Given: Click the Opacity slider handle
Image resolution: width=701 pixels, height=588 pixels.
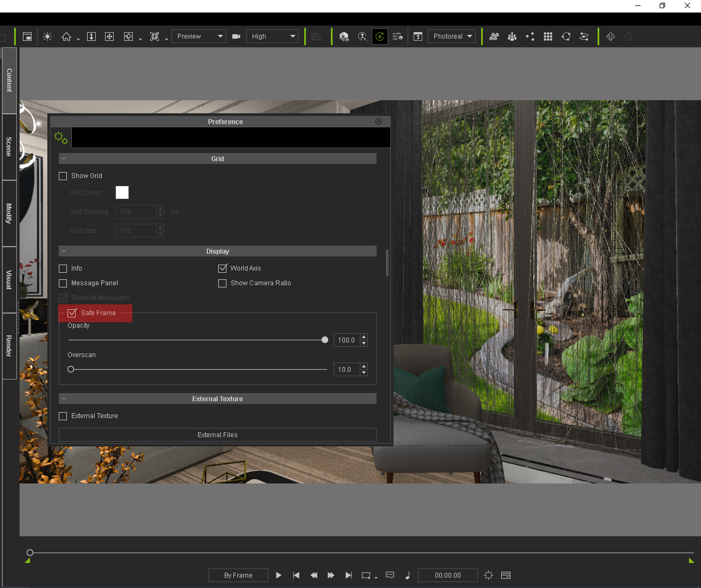Looking at the screenshot, I should [x=325, y=340].
